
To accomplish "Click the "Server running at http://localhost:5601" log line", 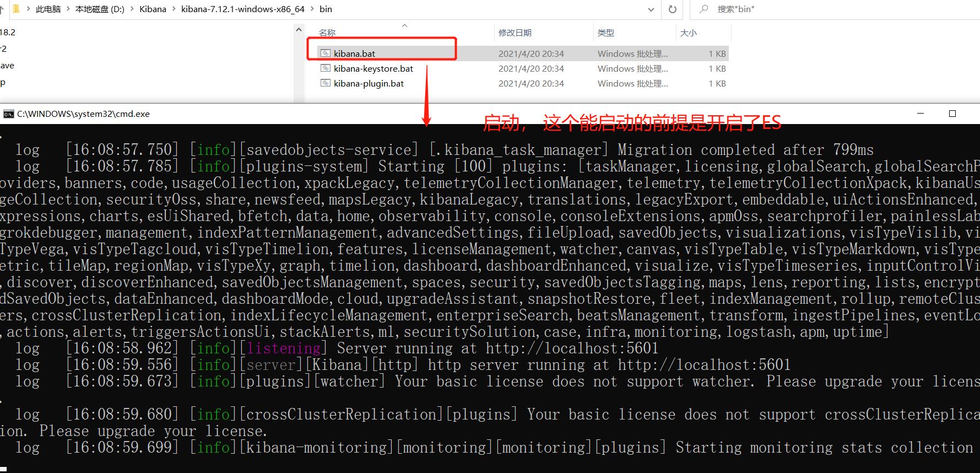I will 497,348.
